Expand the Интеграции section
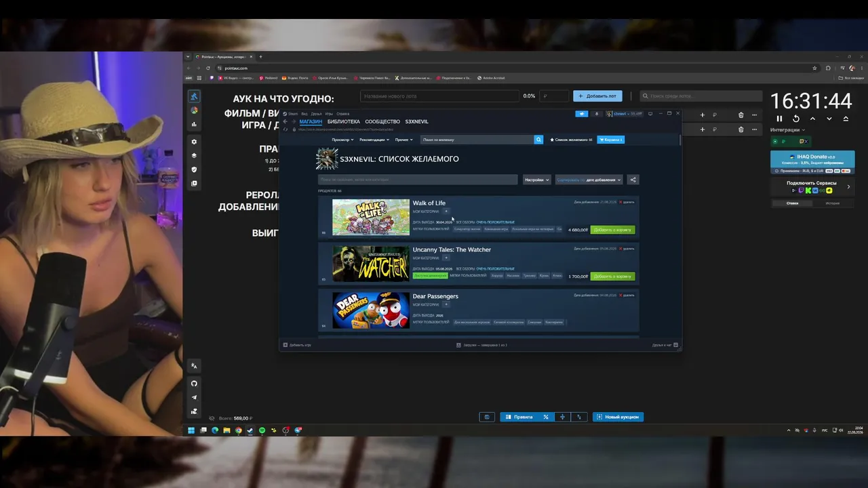 (x=788, y=130)
